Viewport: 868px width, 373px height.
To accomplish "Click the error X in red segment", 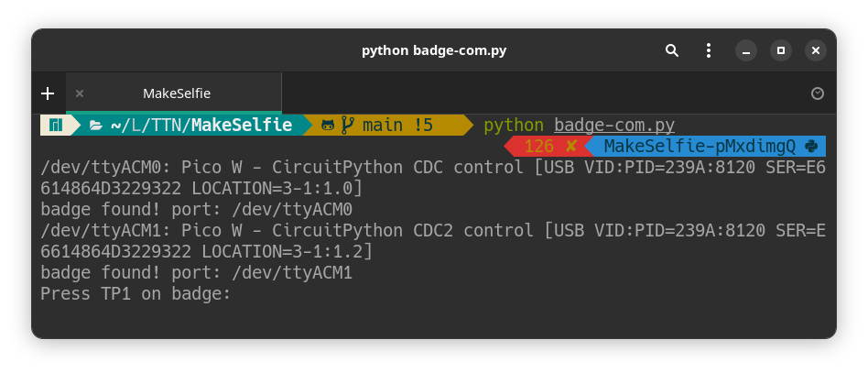I will (x=570, y=146).
